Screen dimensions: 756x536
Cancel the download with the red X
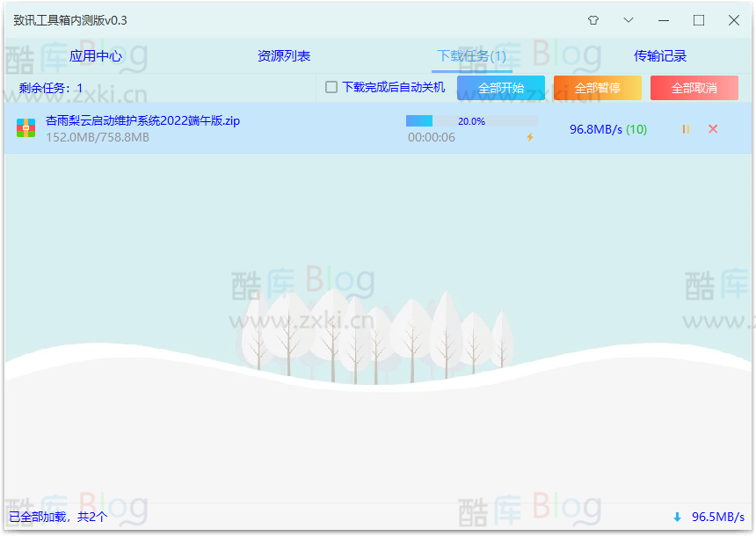pyautogui.click(x=714, y=128)
